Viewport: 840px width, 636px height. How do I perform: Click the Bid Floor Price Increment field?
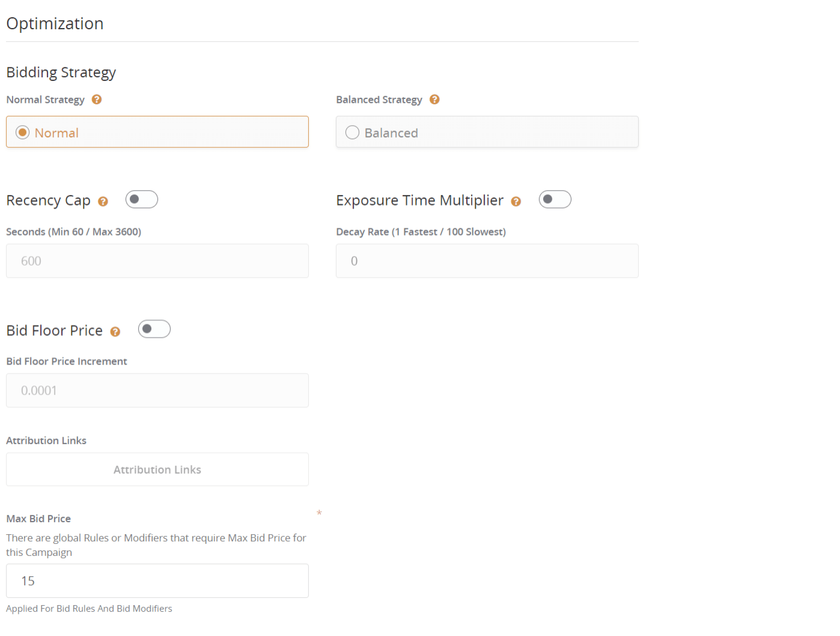[157, 390]
